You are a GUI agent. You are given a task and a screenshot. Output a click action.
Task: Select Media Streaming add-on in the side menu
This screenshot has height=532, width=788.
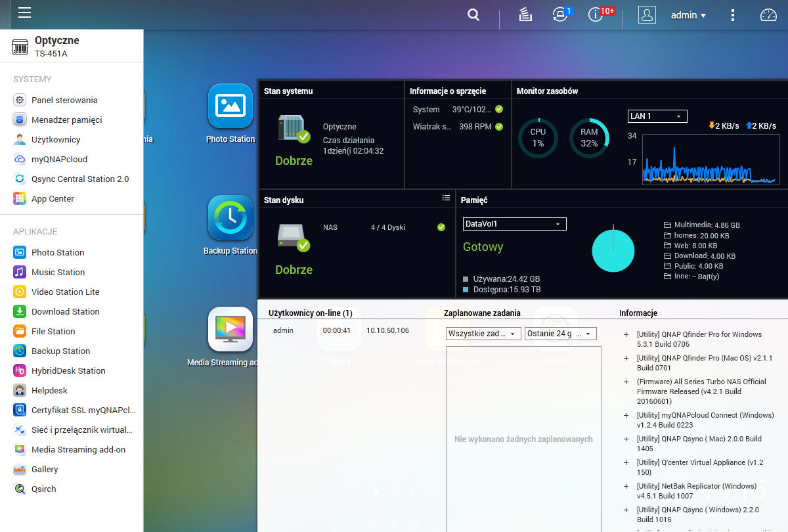point(72,449)
